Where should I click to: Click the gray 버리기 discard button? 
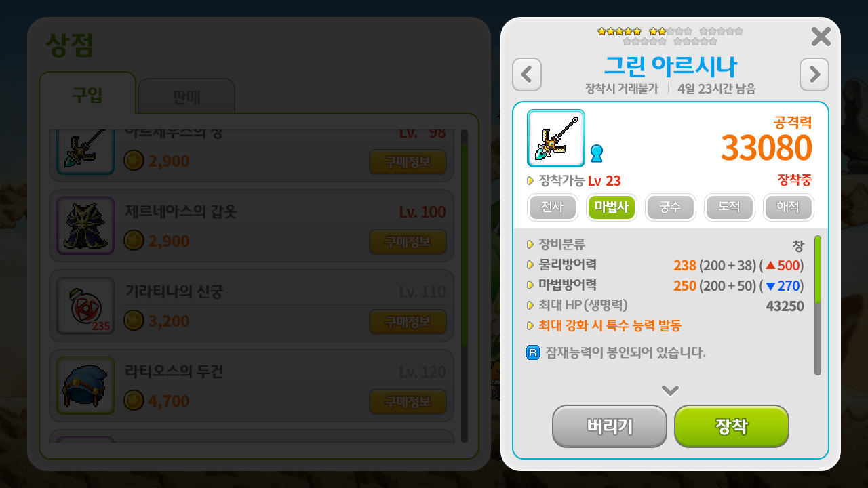610,426
